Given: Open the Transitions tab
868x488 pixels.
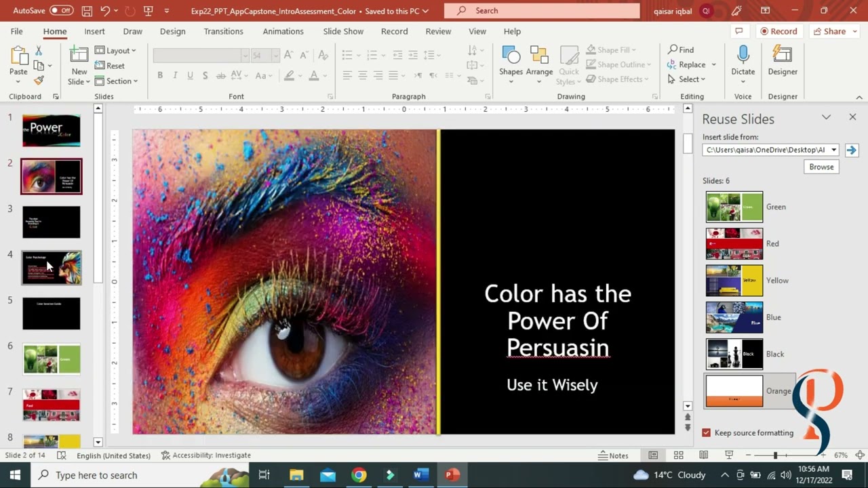Looking at the screenshot, I should [223, 31].
